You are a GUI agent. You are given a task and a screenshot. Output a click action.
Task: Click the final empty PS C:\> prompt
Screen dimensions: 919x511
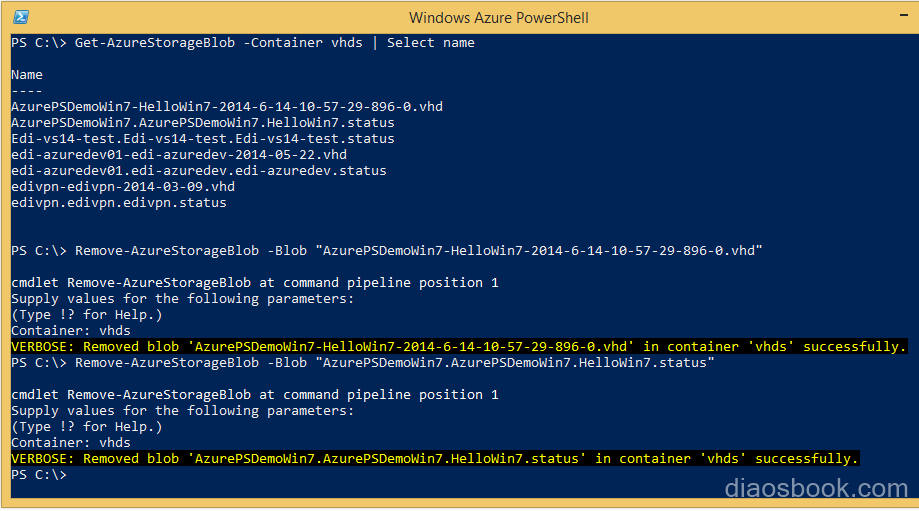point(39,475)
